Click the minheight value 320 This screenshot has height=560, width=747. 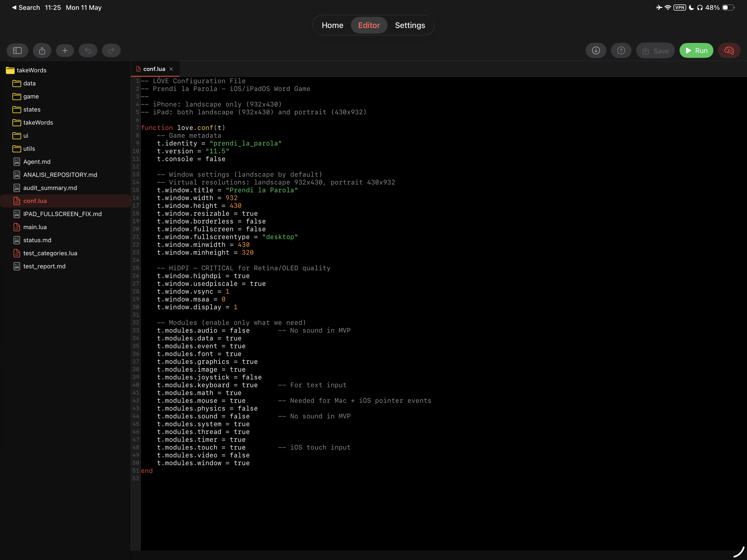click(247, 252)
